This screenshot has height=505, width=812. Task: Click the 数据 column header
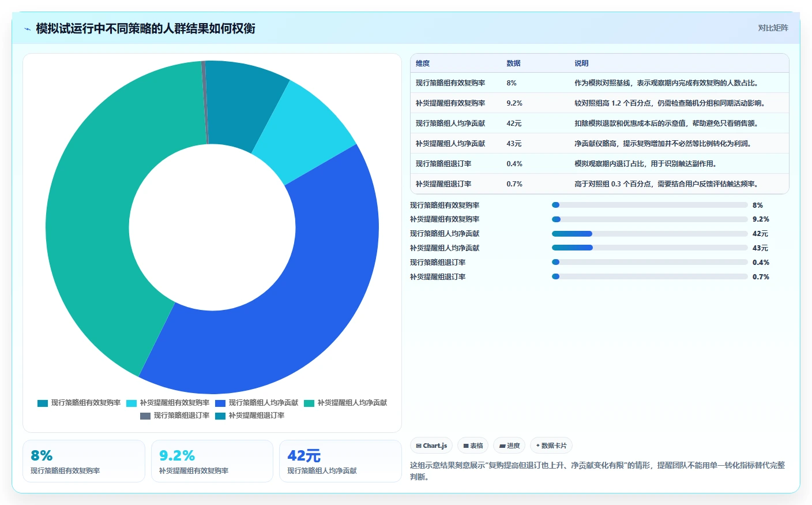[513, 63]
